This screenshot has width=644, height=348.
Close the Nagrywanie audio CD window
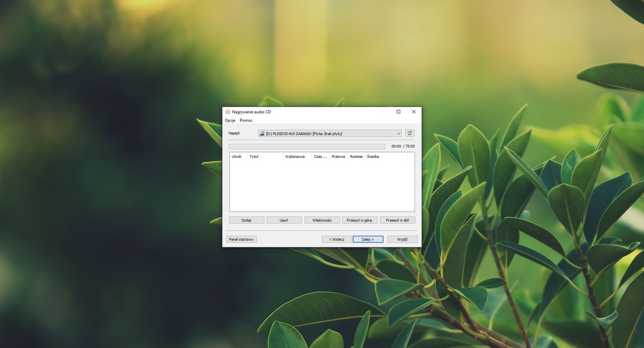414,112
